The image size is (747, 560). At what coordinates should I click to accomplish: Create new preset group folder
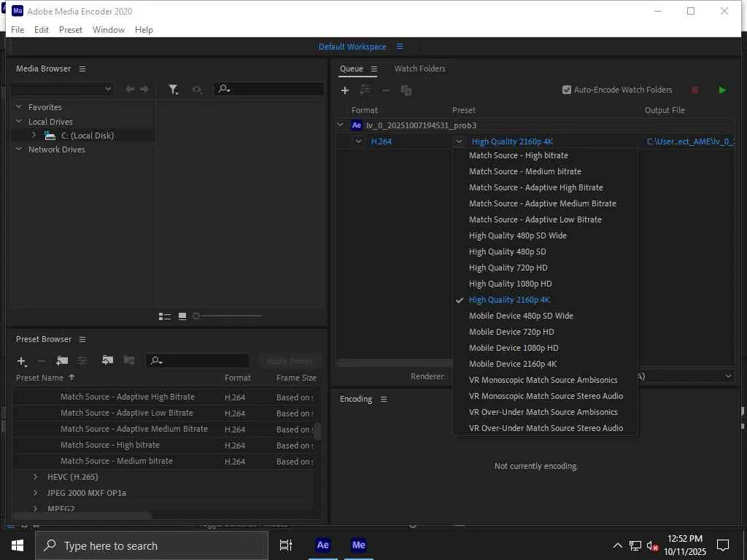[62, 361]
